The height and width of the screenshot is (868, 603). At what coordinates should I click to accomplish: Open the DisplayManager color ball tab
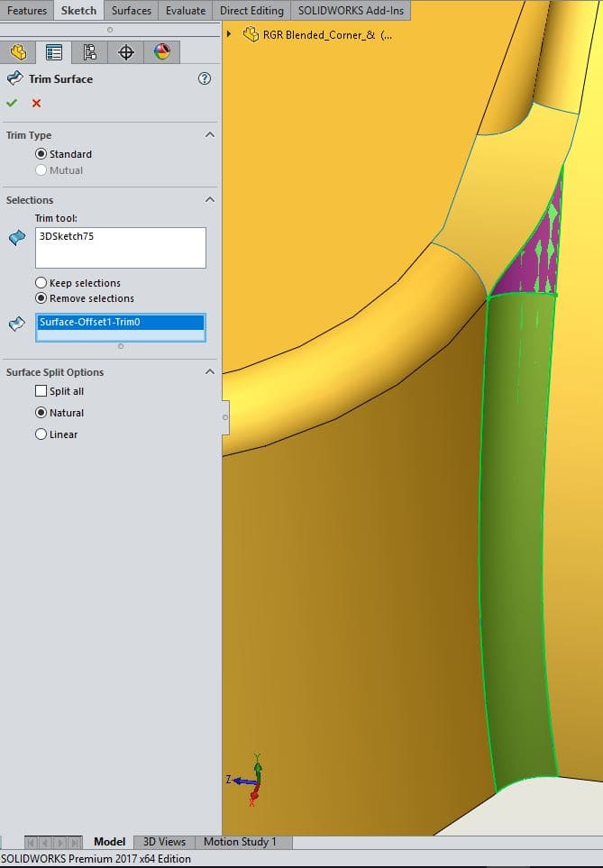click(x=162, y=52)
